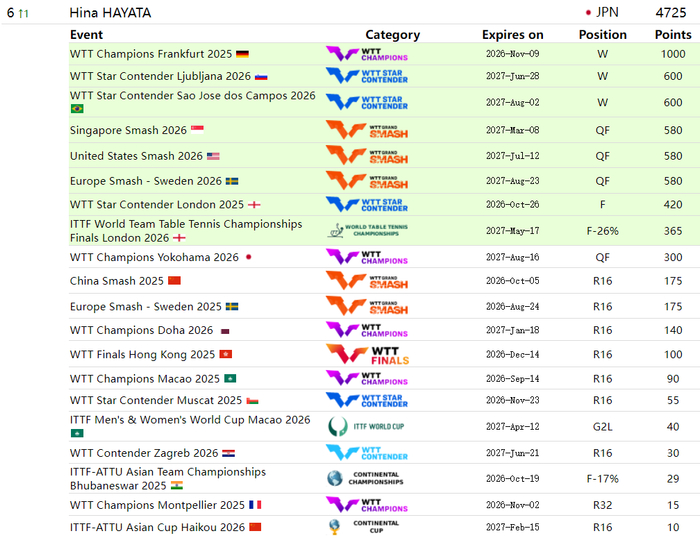
Task: Click the Grand Smash logo for Singapore Smash
Action: pyautogui.click(x=367, y=130)
